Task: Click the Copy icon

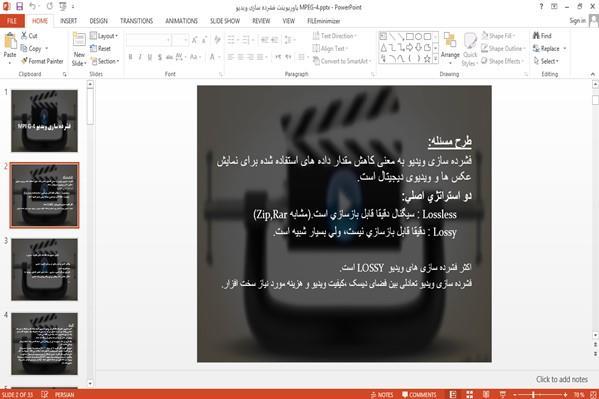Action: coord(31,49)
